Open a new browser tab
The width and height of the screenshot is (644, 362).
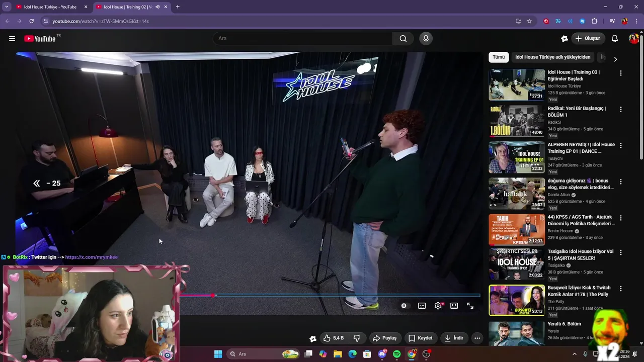click(178, 7)
